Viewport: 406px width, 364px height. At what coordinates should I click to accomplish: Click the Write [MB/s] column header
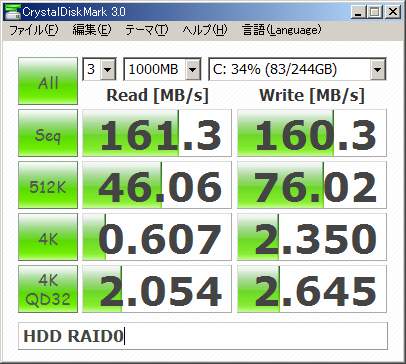pos(312,95)
